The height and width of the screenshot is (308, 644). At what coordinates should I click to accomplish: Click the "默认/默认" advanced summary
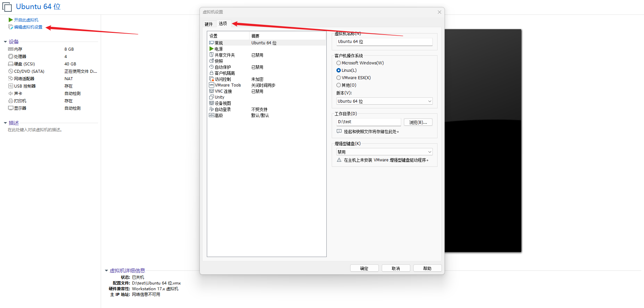coord(260,115)
